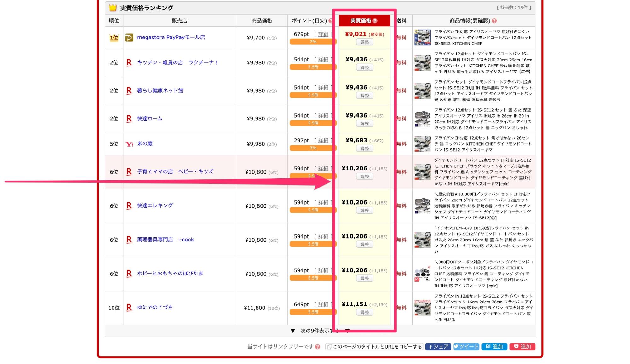The image size is (630, 364).
Task: Click the crown icon in ranking title
Action: click(113, 8)
